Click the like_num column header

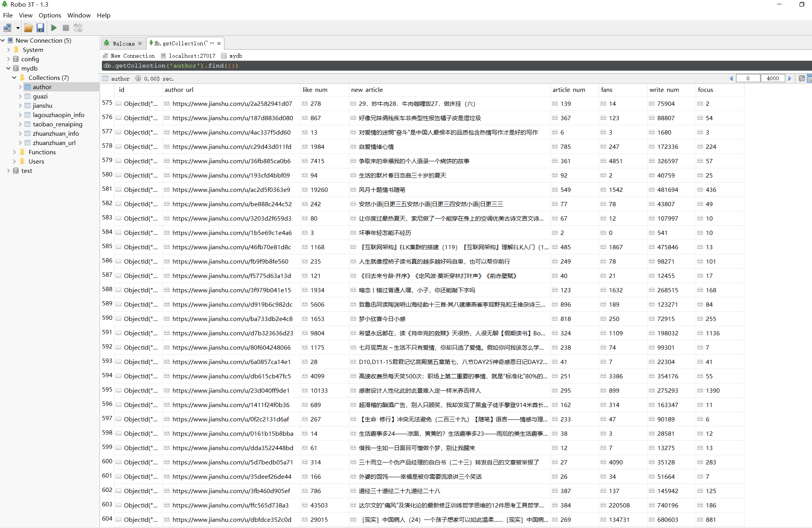pos(324,90)
